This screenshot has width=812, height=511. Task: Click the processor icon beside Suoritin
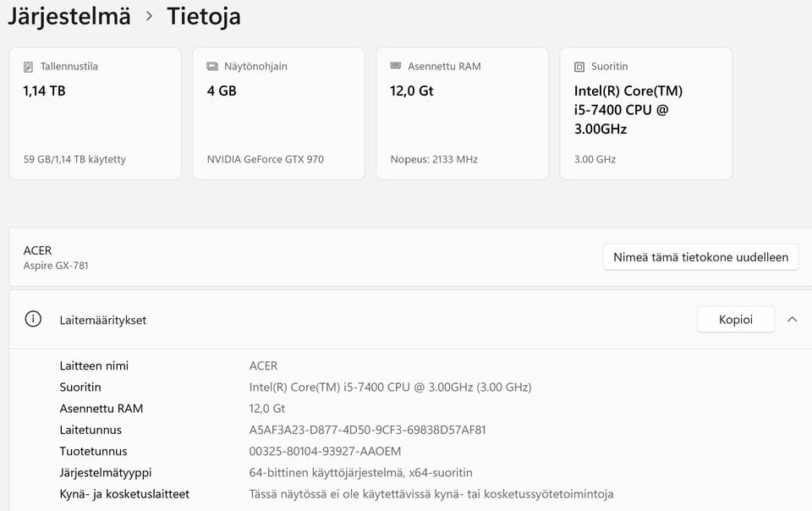579,66
